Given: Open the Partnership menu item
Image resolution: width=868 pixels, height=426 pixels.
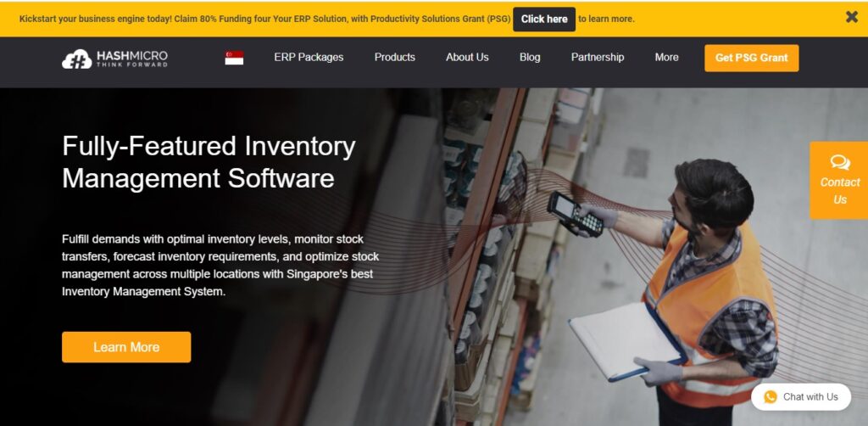Looking at the screenshot, I should [x=598, y=57].
